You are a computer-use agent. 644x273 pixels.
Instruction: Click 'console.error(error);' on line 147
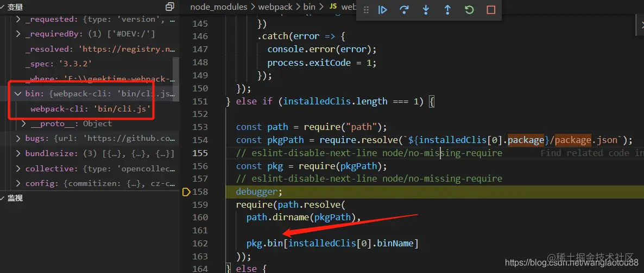click(x=322, y=49)
